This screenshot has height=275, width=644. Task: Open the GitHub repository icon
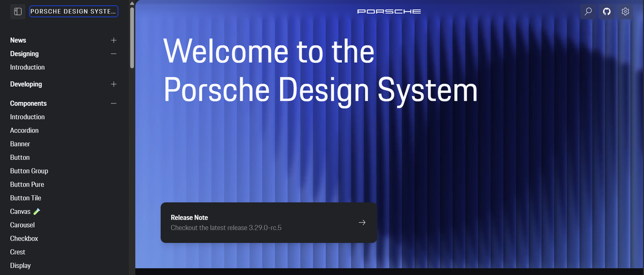[607, 11]
